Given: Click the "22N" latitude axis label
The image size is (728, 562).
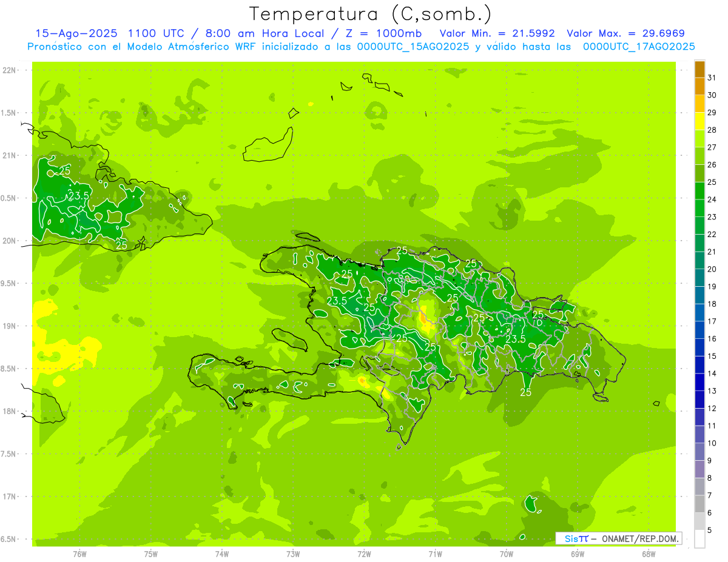Looking at the screenshot, I should [x=9, y=70].
